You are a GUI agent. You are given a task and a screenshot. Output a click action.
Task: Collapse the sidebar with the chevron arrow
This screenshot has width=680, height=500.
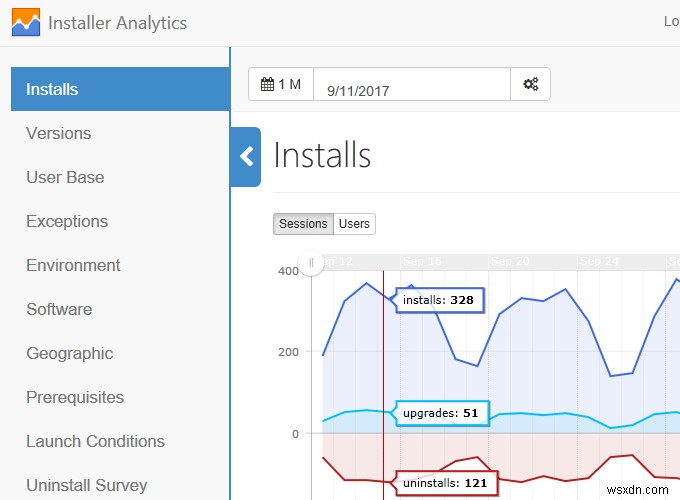pyautogui.click(x=246, y=157)
